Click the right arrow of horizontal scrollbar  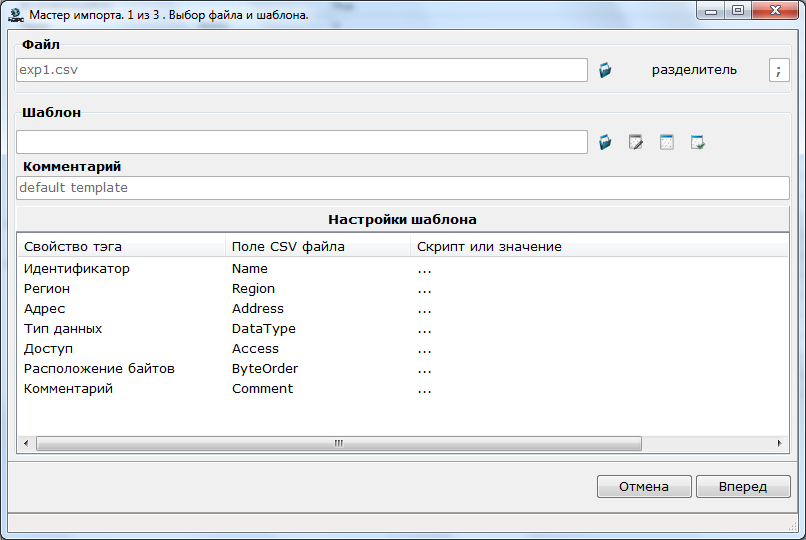pyautogui.click(x=779, y=443)
